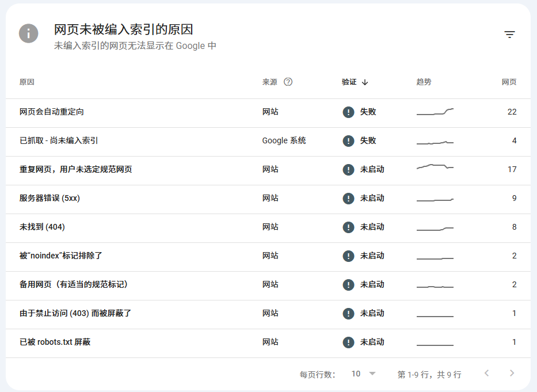Click the info icon beside the page title
537x392 pixels.
tap(28, 33)
